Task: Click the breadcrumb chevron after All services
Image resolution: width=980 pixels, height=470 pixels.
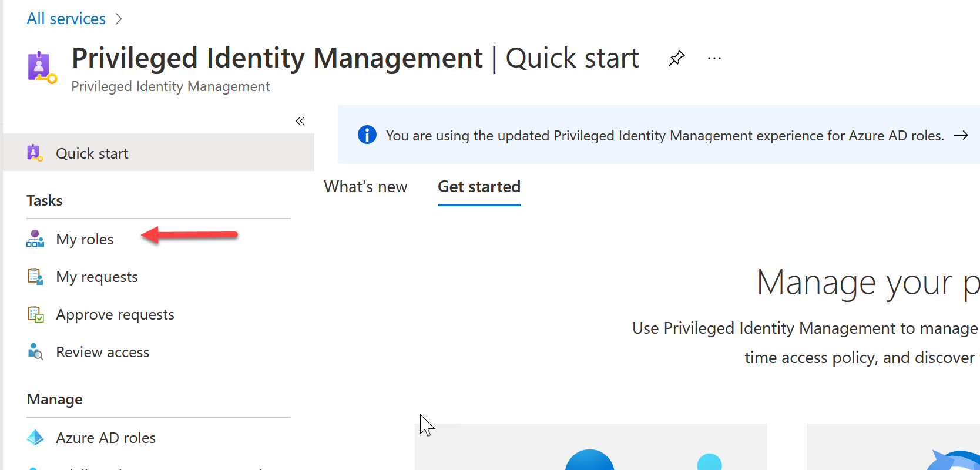Action: click(x=119, y=19)
